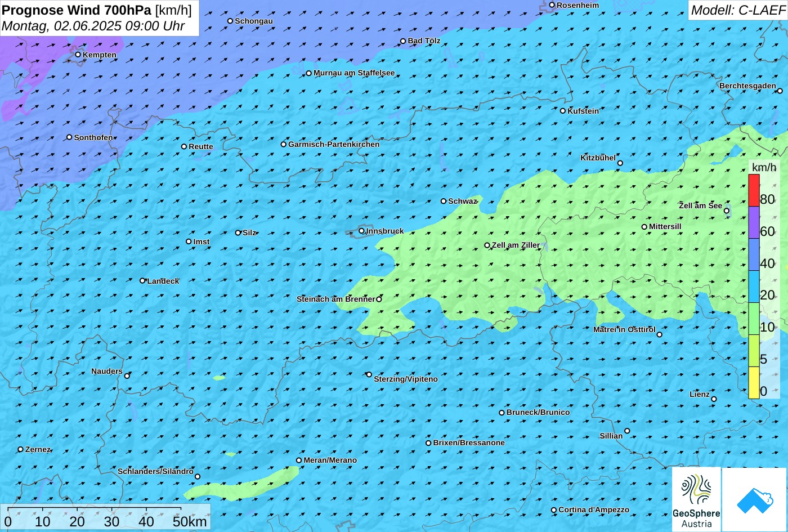Viewport: 788px width, 532px height.
Task: Click the Zell am See marker dot
Action: click(727, 211)
